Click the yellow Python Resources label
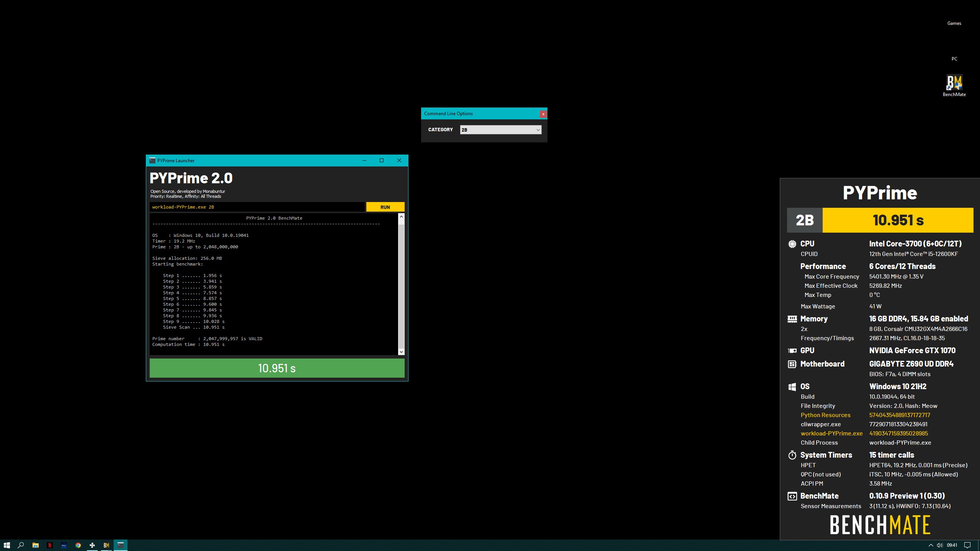Screen dimensions: 980x551 [825, 415]
